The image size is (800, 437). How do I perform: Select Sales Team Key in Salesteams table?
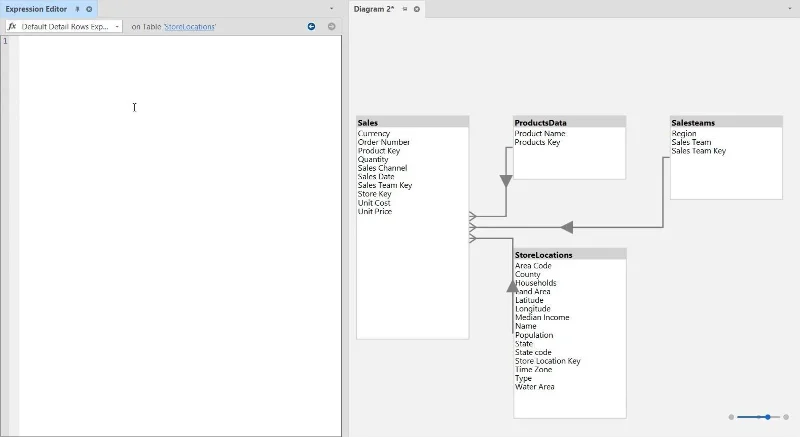point(698,151)
